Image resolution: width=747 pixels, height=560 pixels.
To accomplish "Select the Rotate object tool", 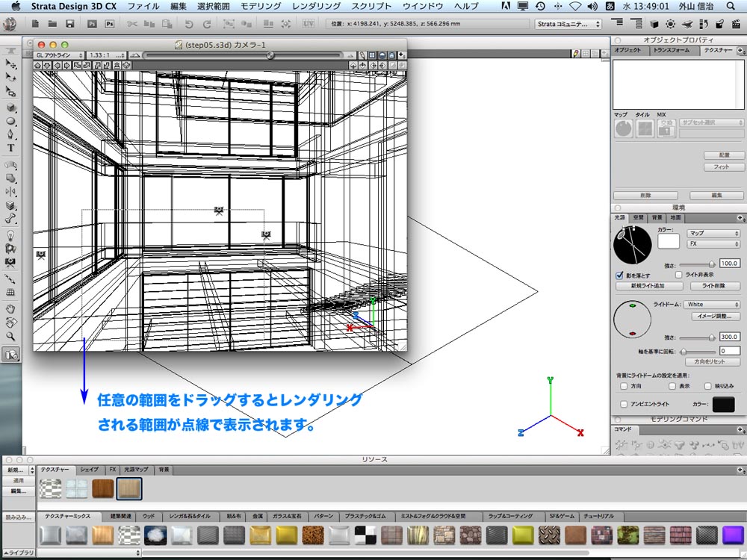I will pyautogui.click(x=10, y=77).
